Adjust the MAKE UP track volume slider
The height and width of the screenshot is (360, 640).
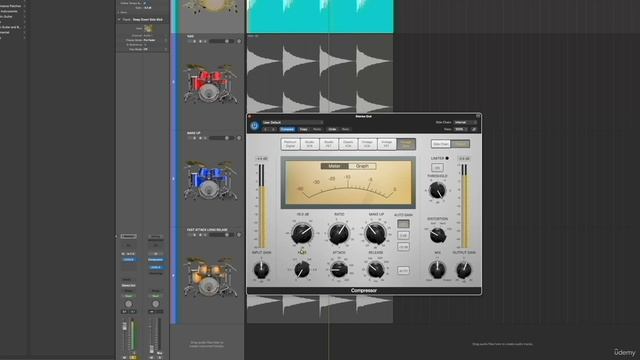pos(222,138)
